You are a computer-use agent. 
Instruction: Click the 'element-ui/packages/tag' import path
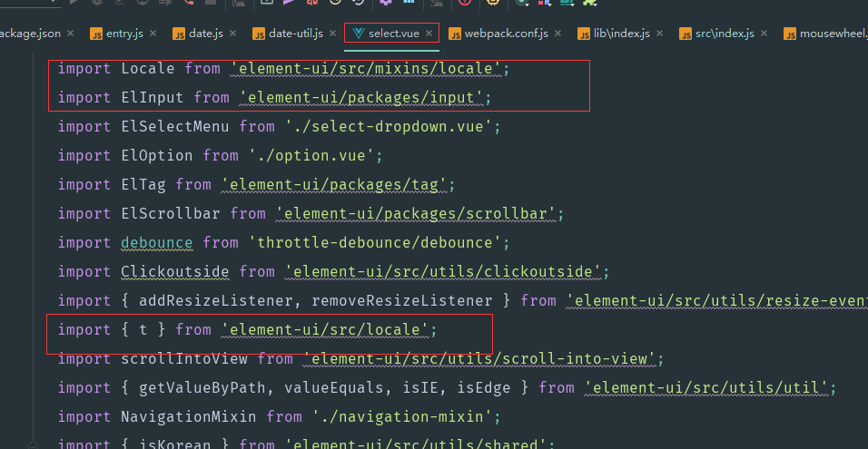[334, 185]
